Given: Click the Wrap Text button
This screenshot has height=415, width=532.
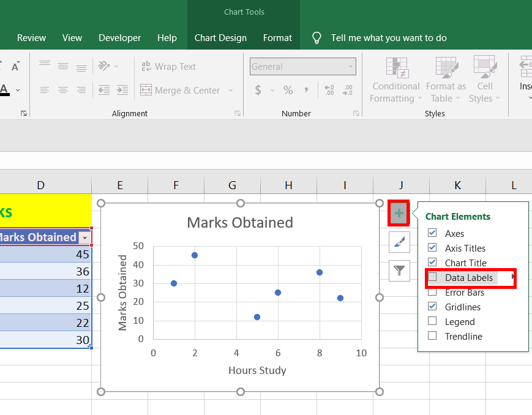Looking at the screenshot, I should point(168,66).
